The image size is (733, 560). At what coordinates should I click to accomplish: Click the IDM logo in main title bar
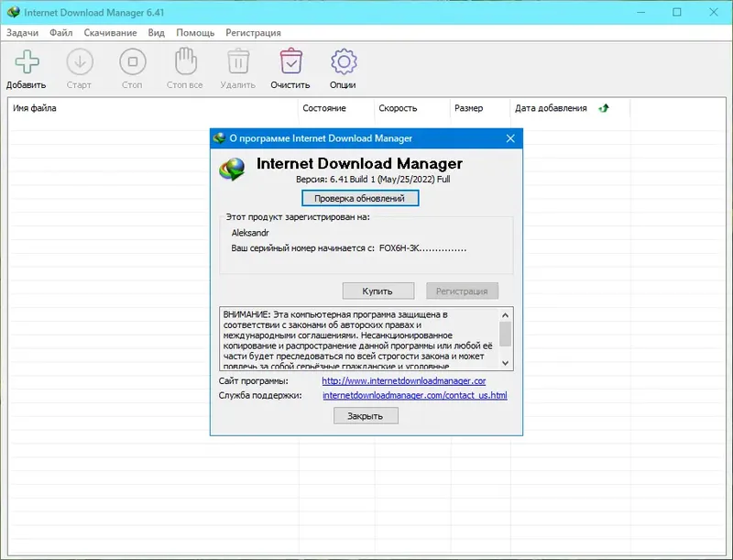[x=13, y=12]
